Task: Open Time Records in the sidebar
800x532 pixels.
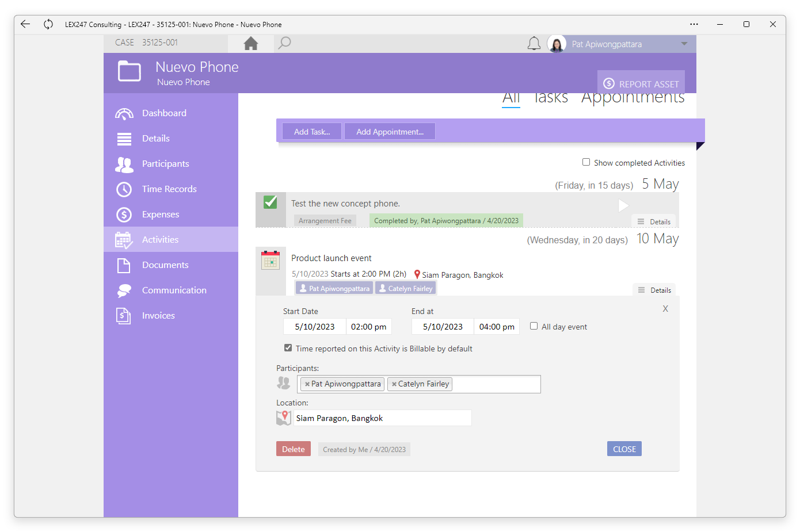Action: pyautogui.click(x=171, y=189)
